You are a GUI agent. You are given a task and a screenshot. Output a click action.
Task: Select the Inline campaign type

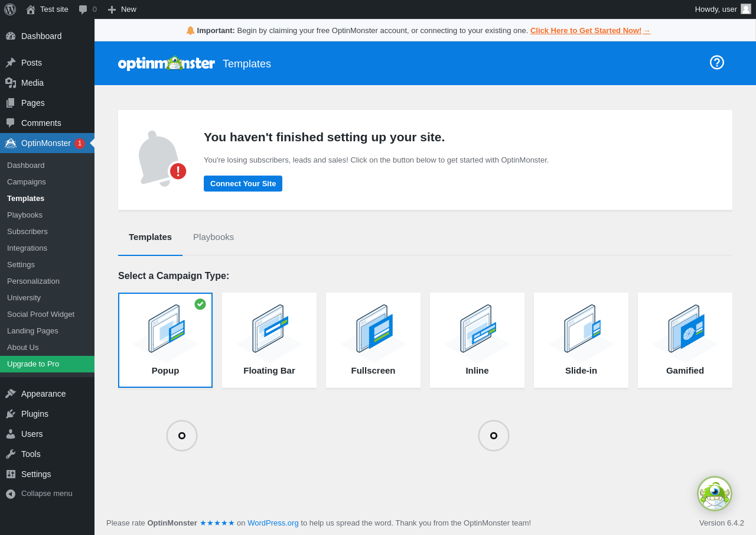(477, 340)
